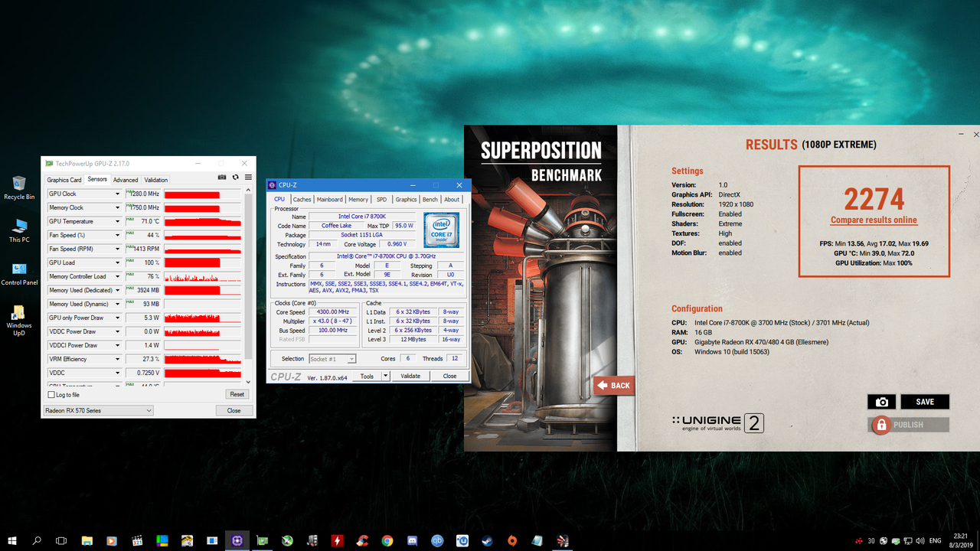Open the CPU-Z About tab
980x551 pixels.
click(x=452, y=200)
